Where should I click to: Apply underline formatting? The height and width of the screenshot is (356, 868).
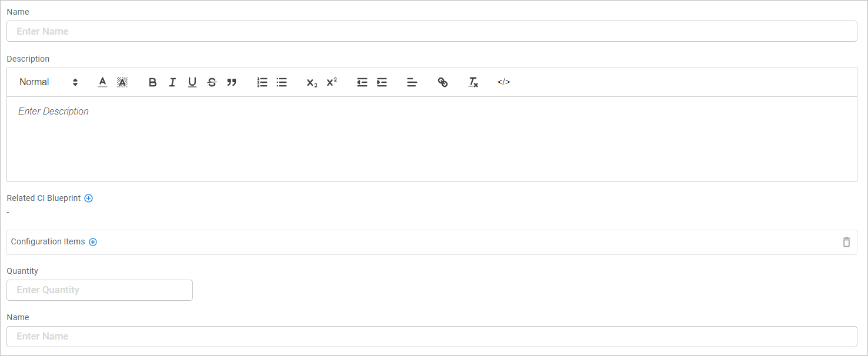[x=192, y=82]
